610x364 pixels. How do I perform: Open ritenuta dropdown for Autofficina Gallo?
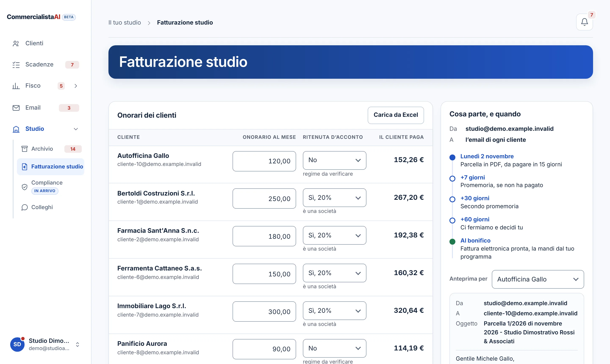tap(334, 160)
